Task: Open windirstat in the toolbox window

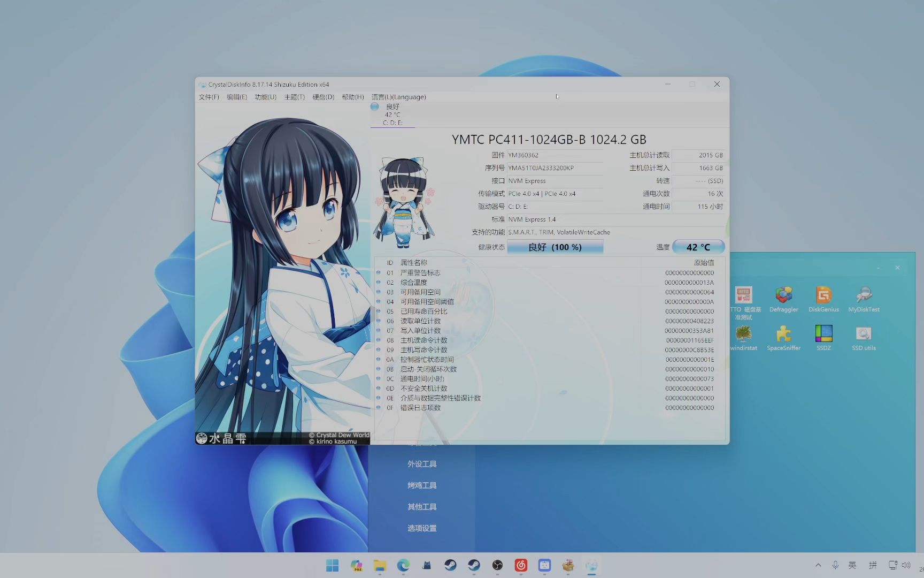Action: point(744,338)
